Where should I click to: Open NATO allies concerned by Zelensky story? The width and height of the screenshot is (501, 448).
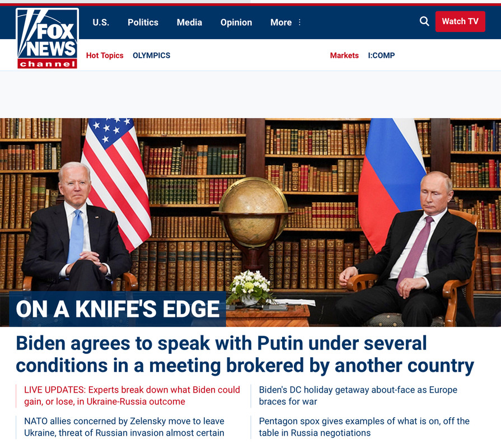pos(124,427)
